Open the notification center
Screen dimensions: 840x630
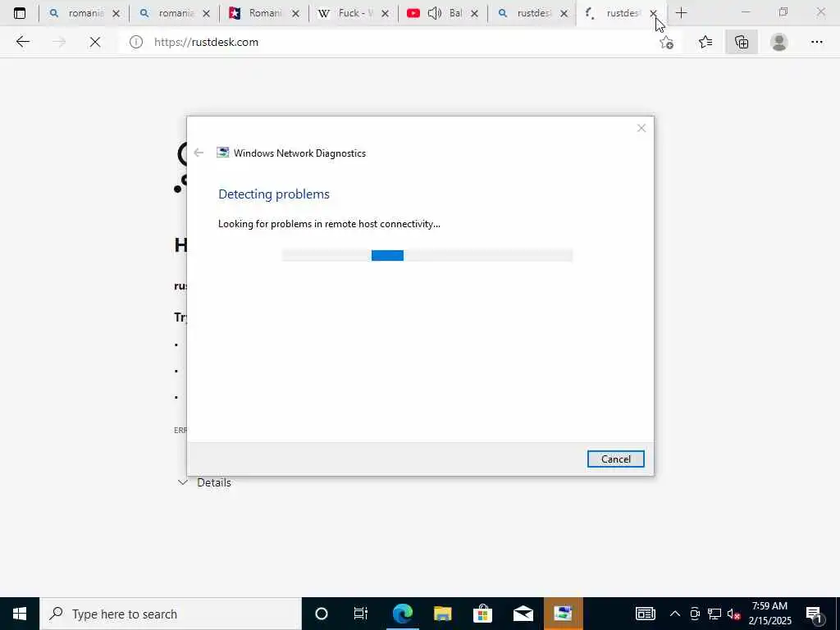(x=813, y=614)
